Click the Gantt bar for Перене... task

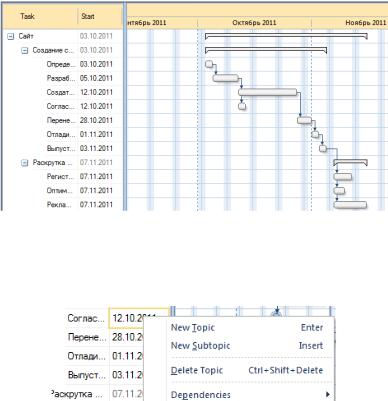[x=305, y=120]
